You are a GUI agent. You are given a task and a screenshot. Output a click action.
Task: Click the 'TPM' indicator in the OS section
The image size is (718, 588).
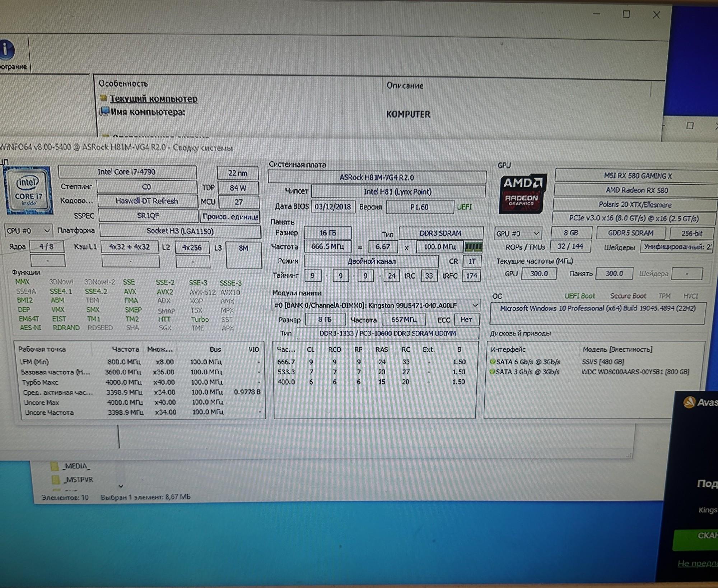(665, 296)
